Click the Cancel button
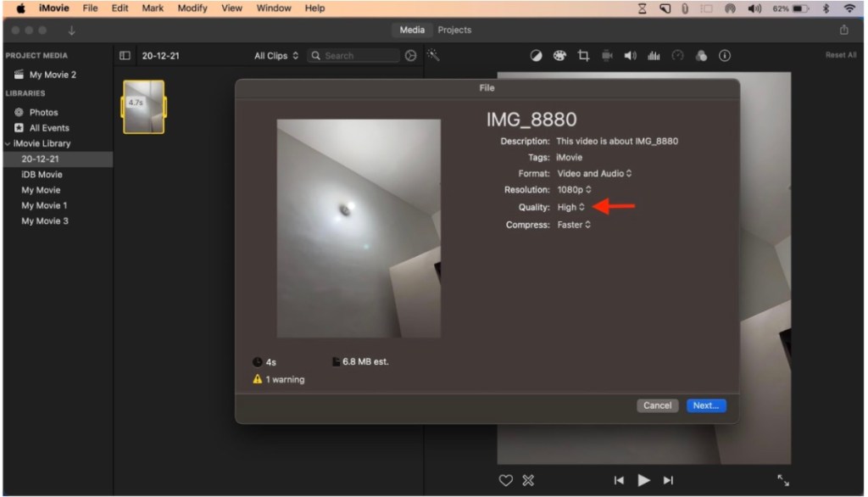Image resolution: width=868 pixels, height=497 pixels. [x=657, y=405]
